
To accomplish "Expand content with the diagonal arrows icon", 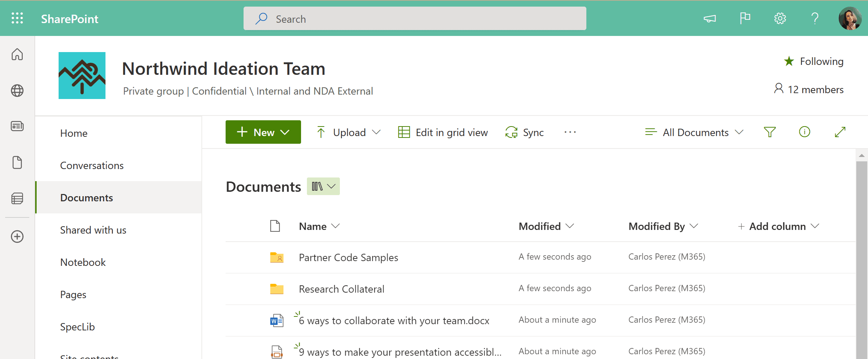I will click(x=840, y=132).
